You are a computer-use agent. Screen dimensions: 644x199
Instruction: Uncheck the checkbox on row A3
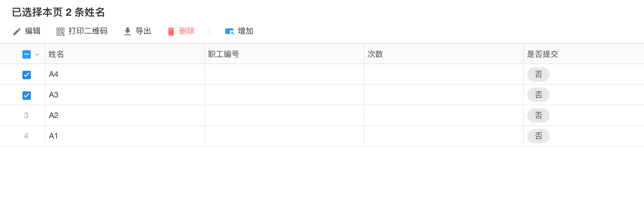[26, 95]
